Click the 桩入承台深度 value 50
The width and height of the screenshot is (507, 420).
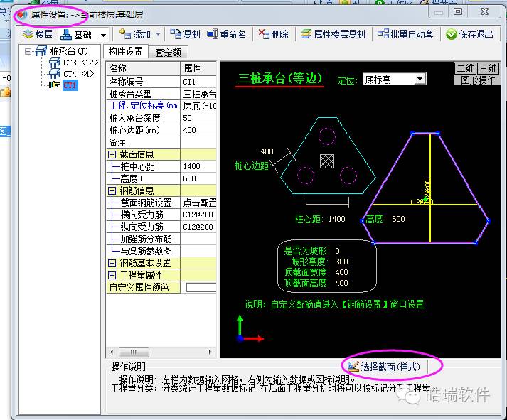click(x=198, y=118)
